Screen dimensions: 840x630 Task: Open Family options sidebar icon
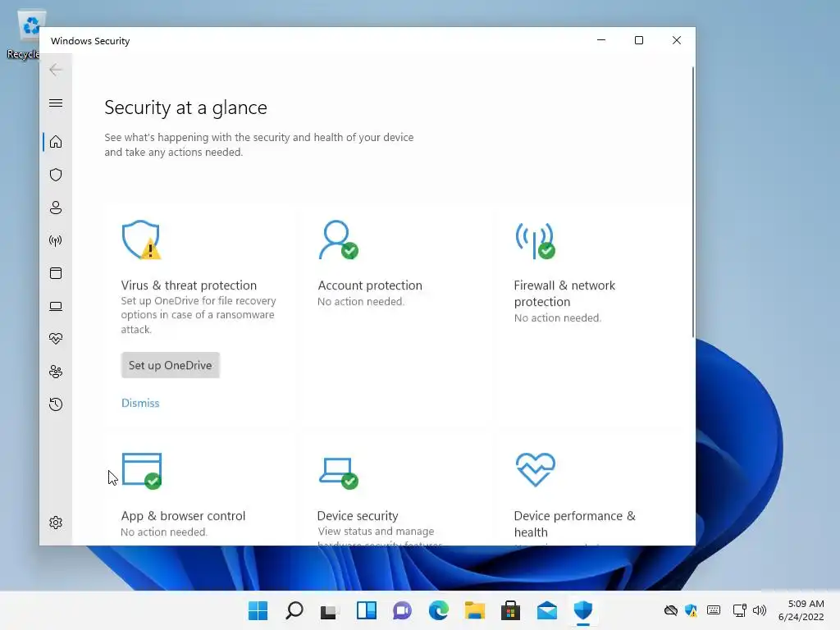coord(56,372)
